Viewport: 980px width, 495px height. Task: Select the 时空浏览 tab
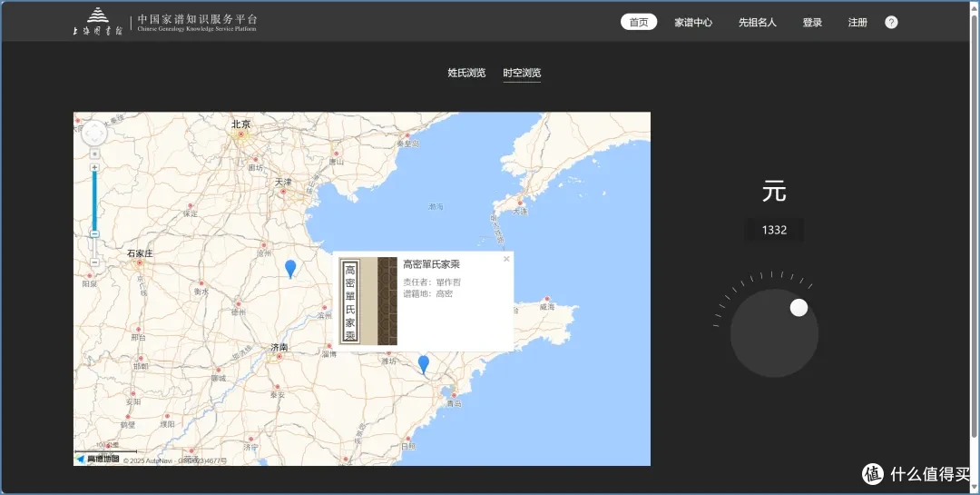coord(522,73)
